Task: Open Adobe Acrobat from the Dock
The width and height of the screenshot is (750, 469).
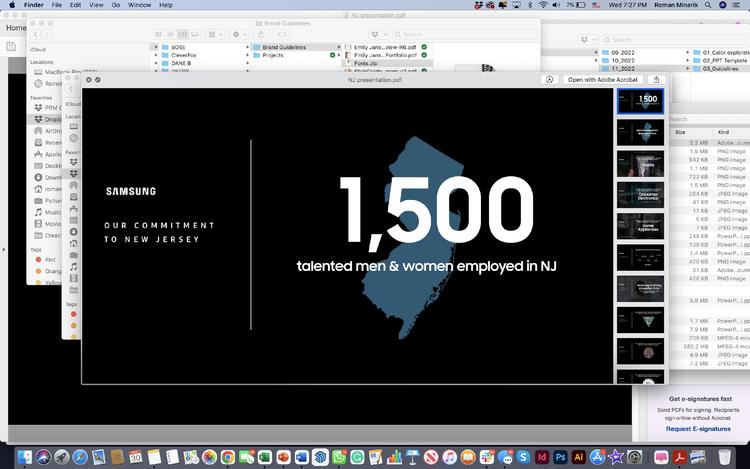Action: tap(679, 458)
